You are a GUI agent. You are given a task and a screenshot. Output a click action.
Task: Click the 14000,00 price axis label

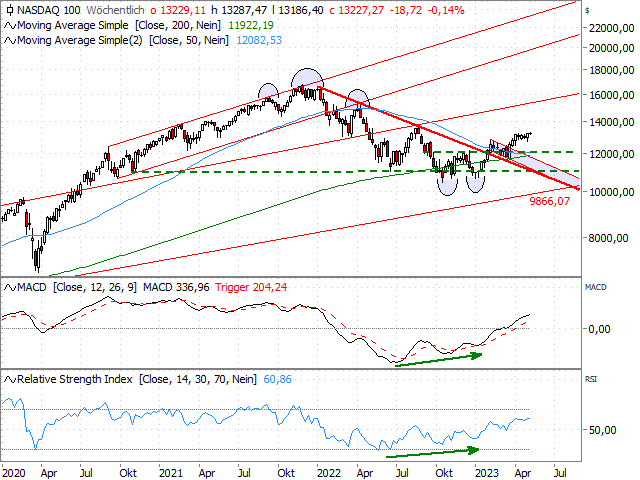(611, 122)
